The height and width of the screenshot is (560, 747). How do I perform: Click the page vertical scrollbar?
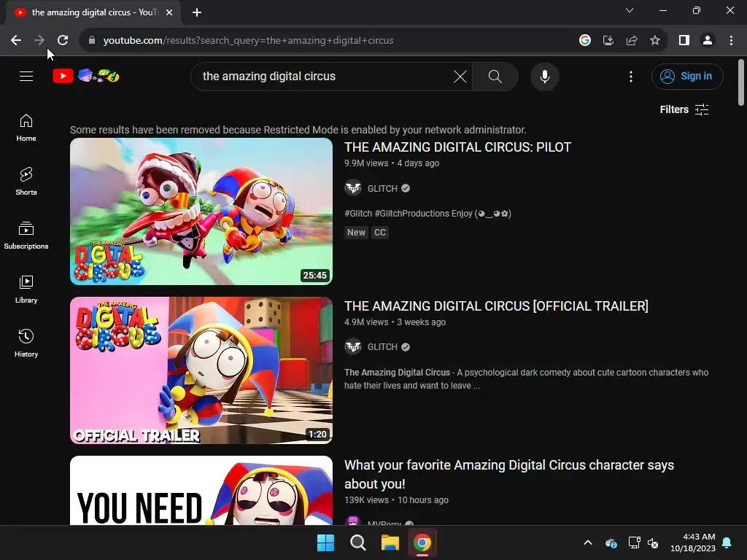point(741,82)
